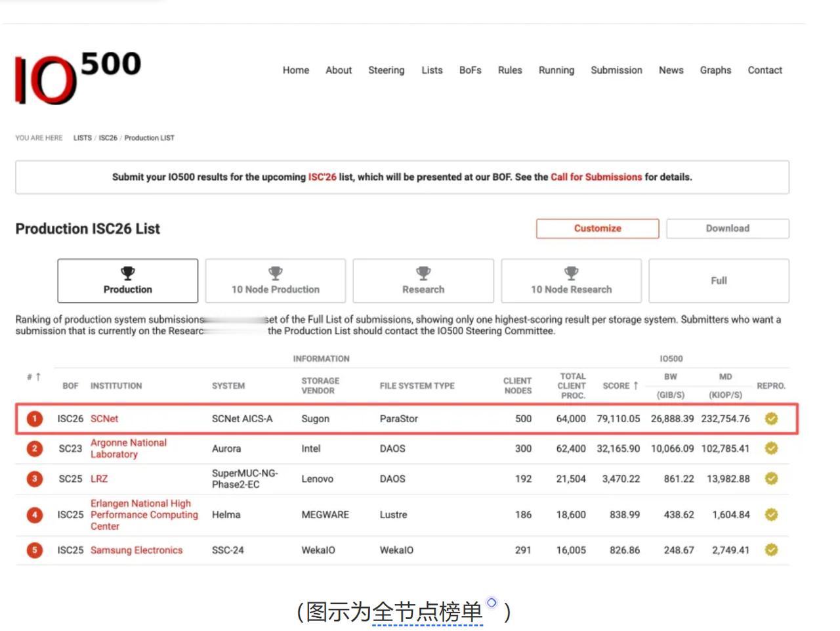Open the Argonne National Laboratory link
Image resolution: width=840 pixels, height=631 pixels.
pyautogui.click(x=129, y=448)
